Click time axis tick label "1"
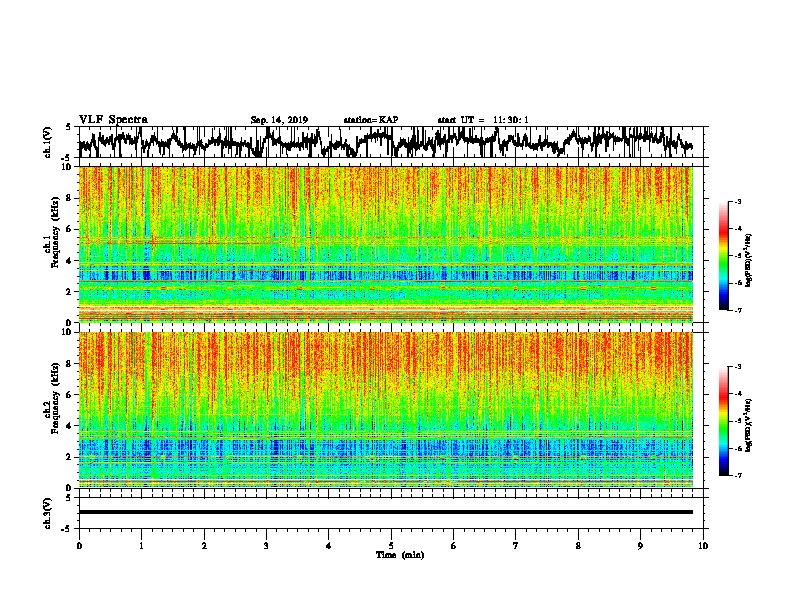The width and height of the screenshot is (792, 612). pyautogui.click(x=141, y=545)
